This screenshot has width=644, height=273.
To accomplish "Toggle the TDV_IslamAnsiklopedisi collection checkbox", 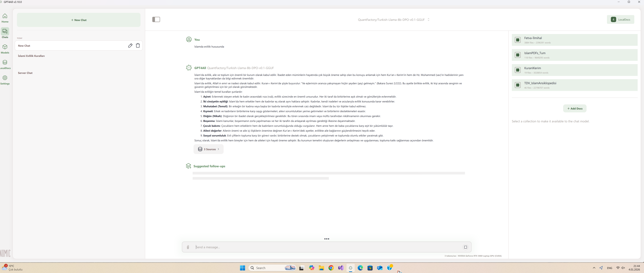I will pyautogui.click(x=518, y=85).
